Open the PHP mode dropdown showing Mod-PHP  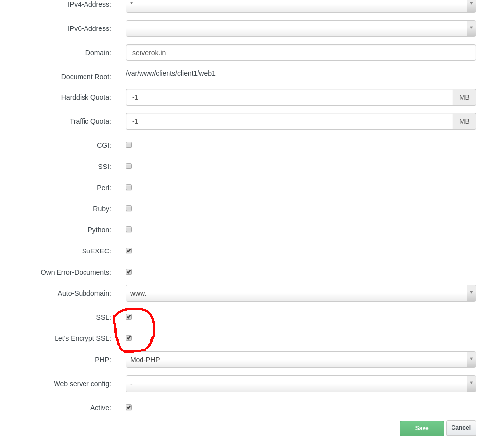coord(471,360)
